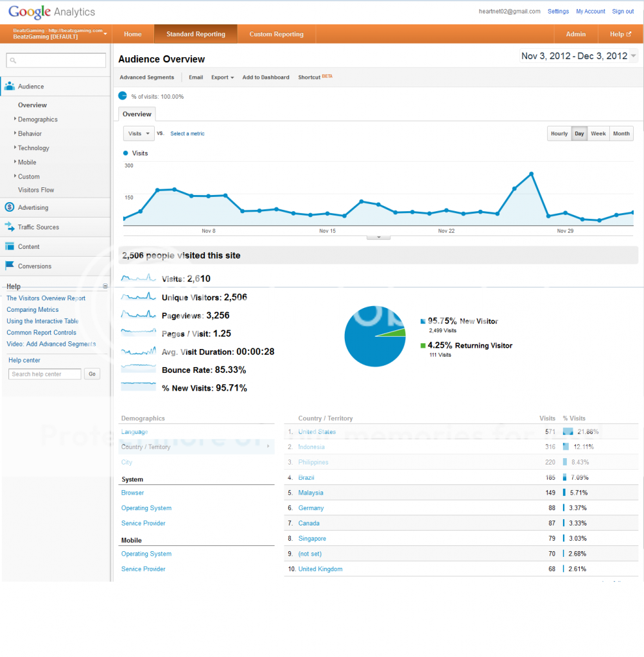644x657 pixels.
Task: Collapse the Help panel minus icon
Action: (x=105, y=286)
